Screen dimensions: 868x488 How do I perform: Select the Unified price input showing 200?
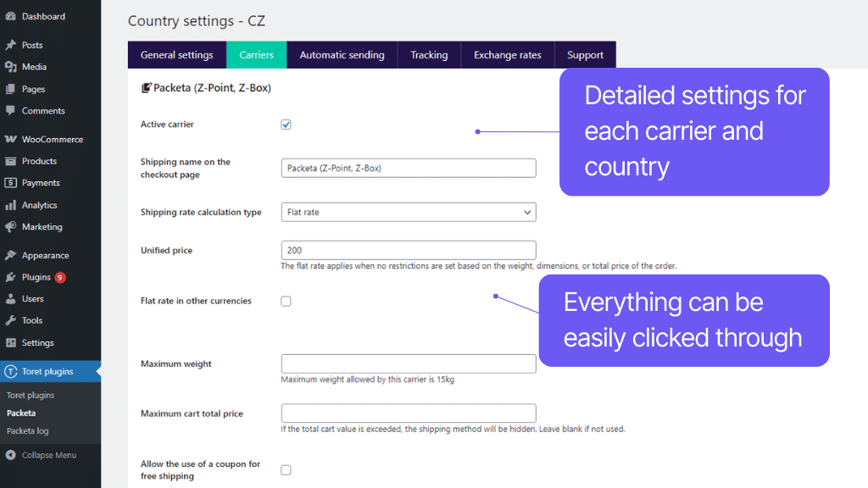click(x=409, y=250)
